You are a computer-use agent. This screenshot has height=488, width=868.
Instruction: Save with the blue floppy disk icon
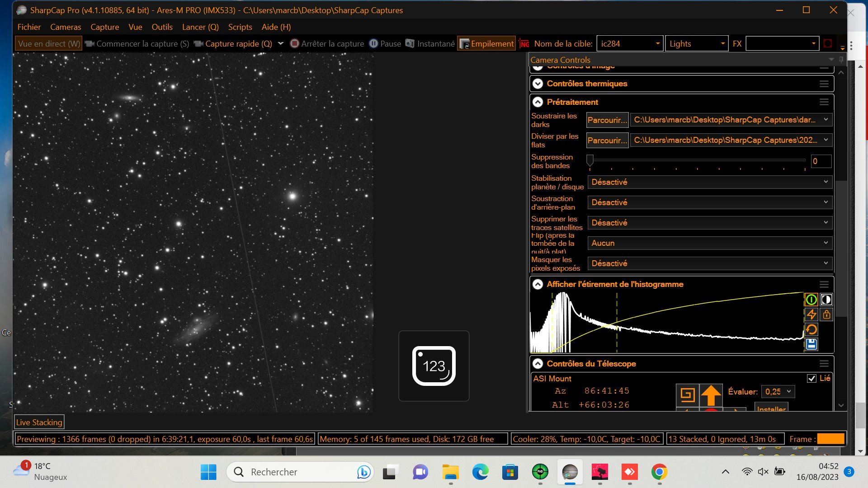pos(811,344)
